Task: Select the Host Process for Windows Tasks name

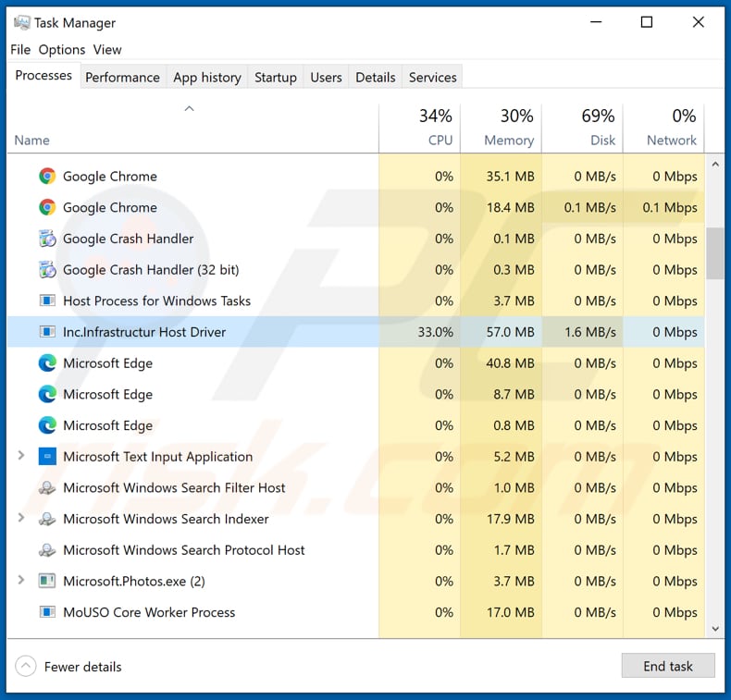Action: point(156,301)
